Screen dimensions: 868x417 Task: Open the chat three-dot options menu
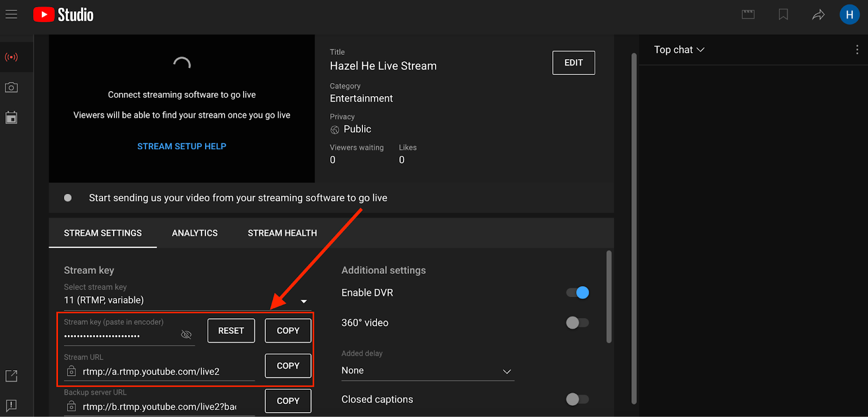click(857, 49)
